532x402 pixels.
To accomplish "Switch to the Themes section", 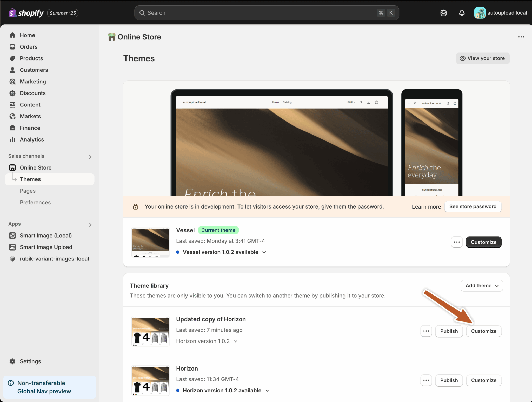I will point(30,179).
